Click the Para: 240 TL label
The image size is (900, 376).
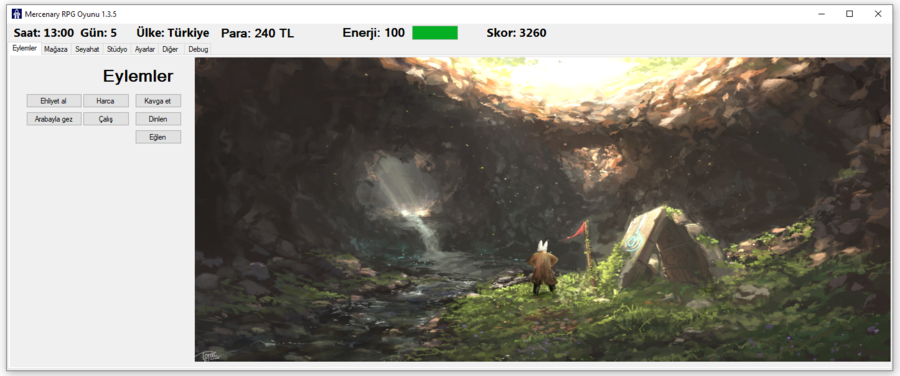click(x=258, y=33)
